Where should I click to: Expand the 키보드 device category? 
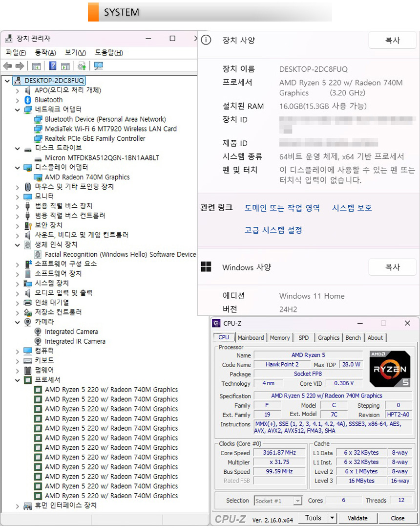tap(18, 360)
